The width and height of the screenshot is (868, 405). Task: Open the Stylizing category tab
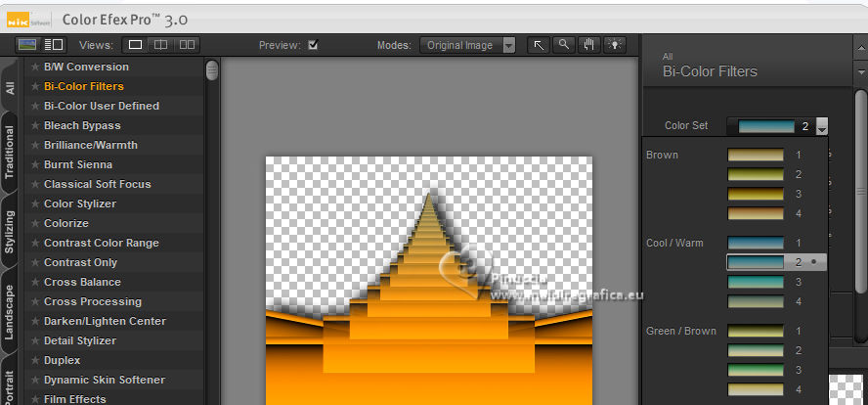[x=10, y=232]
